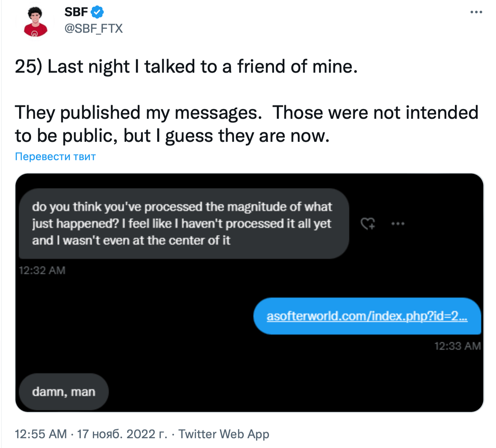Click the SBF profile avatar picture
Viewport: 496px width, 448px height.
(35, 22)
